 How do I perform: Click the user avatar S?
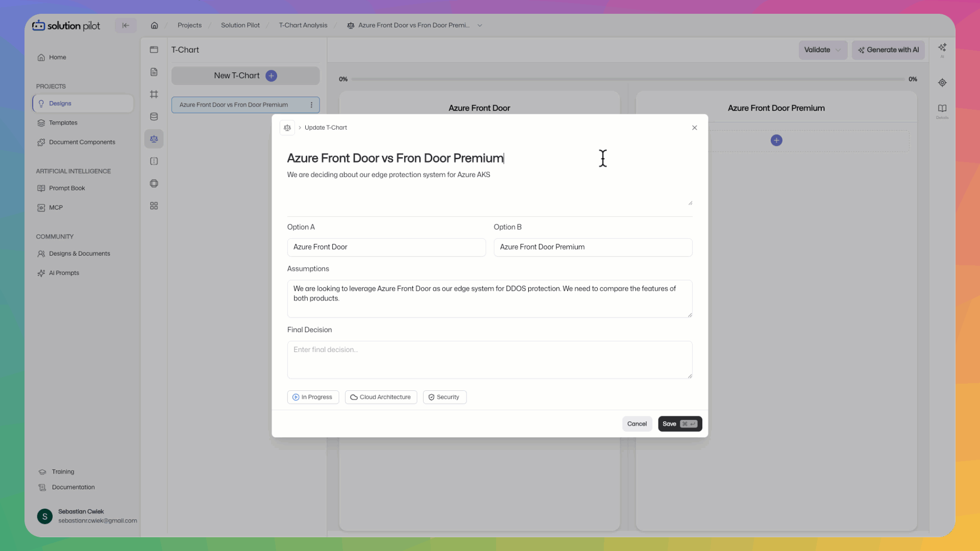(x=45, y=516)
